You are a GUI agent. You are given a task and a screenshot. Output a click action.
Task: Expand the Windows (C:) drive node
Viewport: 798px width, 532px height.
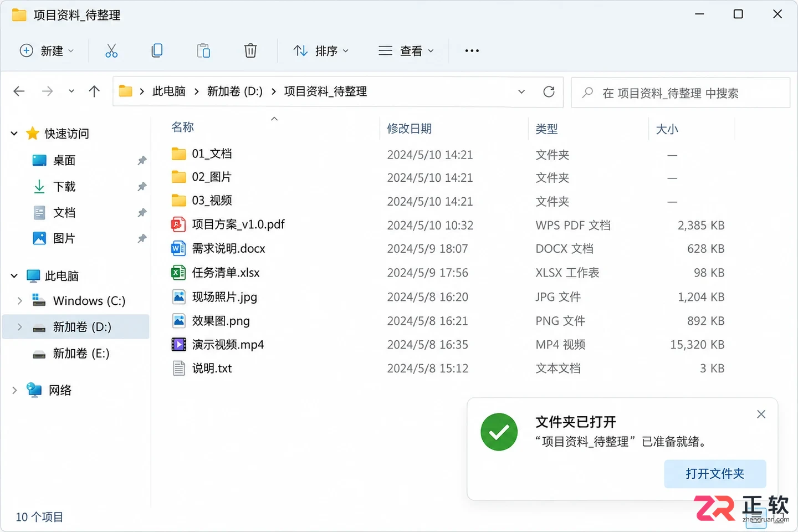point(20,301)
